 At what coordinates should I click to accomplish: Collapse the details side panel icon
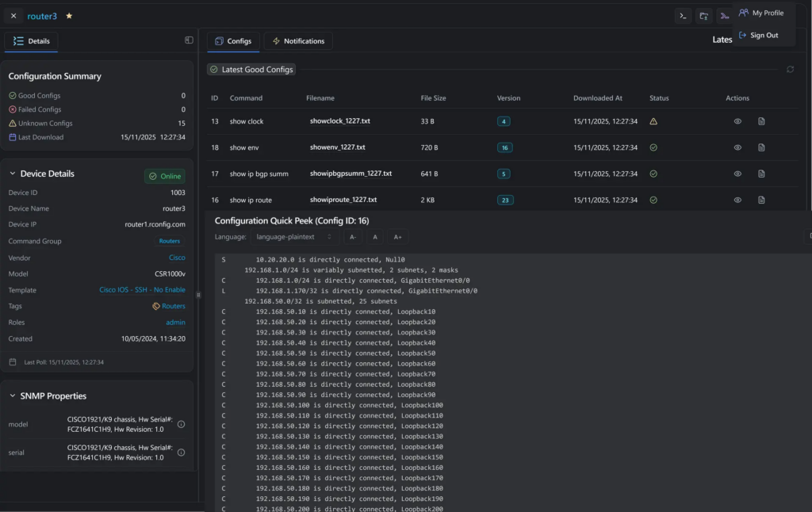(x=189, y=40)
